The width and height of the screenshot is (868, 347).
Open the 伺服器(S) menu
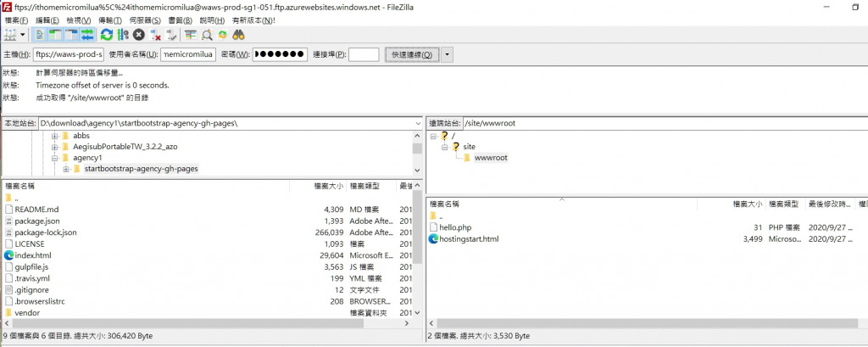(145, 20)
